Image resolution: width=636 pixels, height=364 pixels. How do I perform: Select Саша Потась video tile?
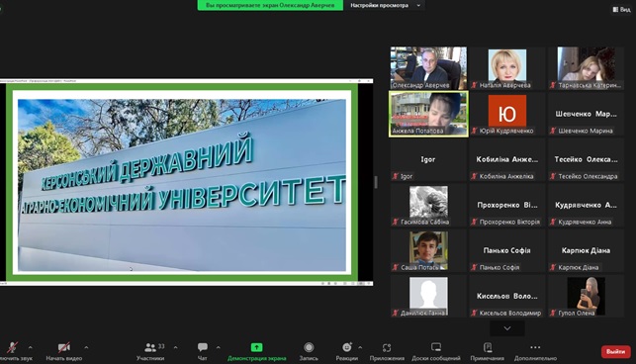(428, 250)
